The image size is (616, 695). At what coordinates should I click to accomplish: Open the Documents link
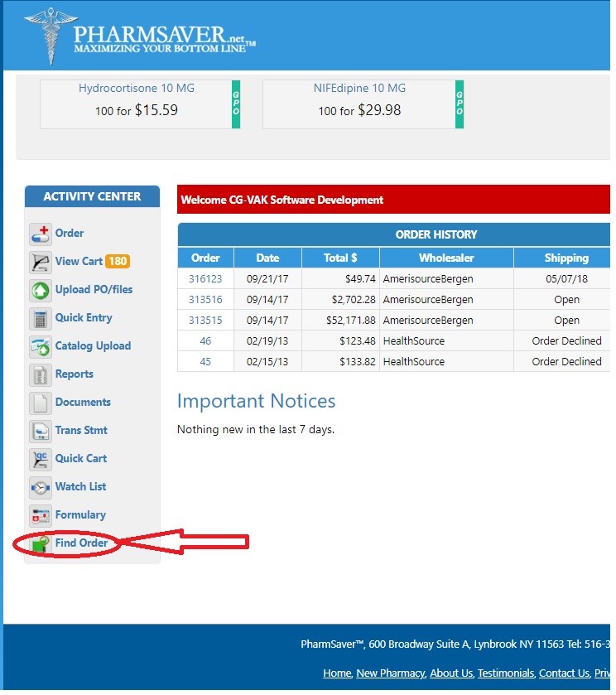83,402
